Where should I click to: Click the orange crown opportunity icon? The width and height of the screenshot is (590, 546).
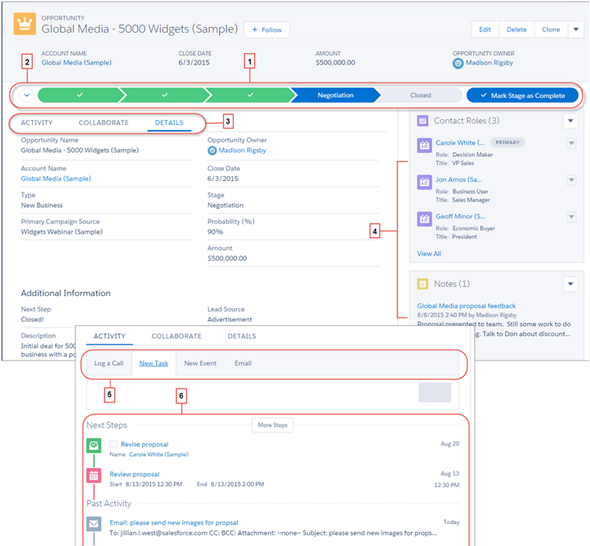click(24, 24)
